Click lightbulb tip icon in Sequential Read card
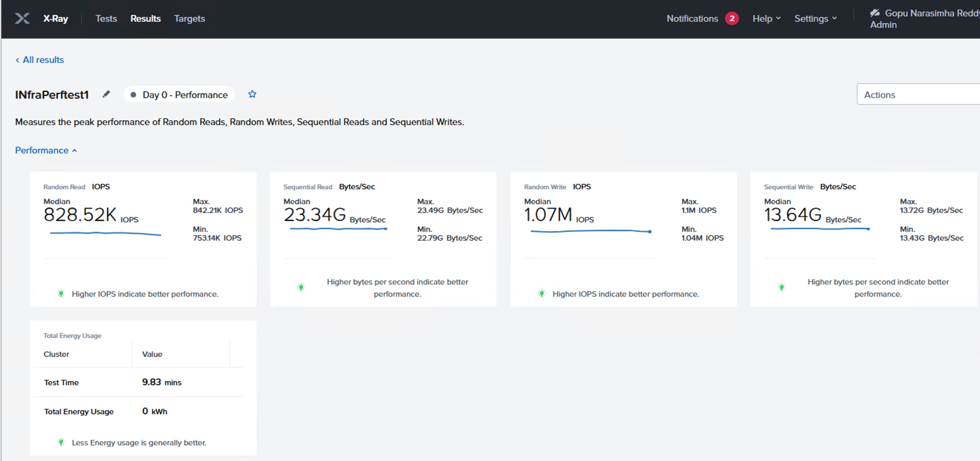 (x=301, y=287)
